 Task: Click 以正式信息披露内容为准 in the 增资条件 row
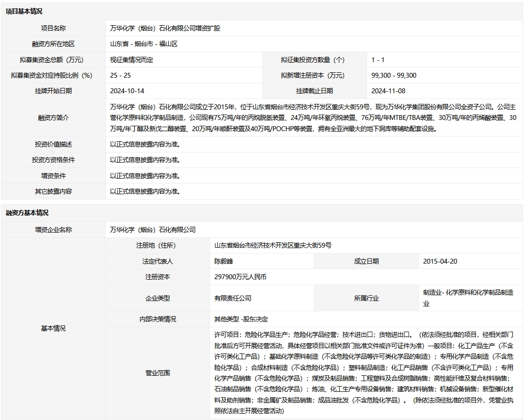[145, 176]
